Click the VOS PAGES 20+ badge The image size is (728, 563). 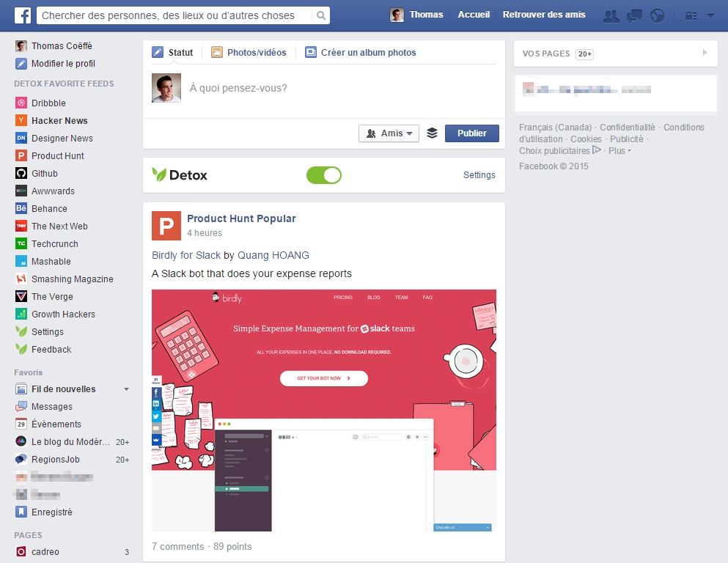coord(584,54)
